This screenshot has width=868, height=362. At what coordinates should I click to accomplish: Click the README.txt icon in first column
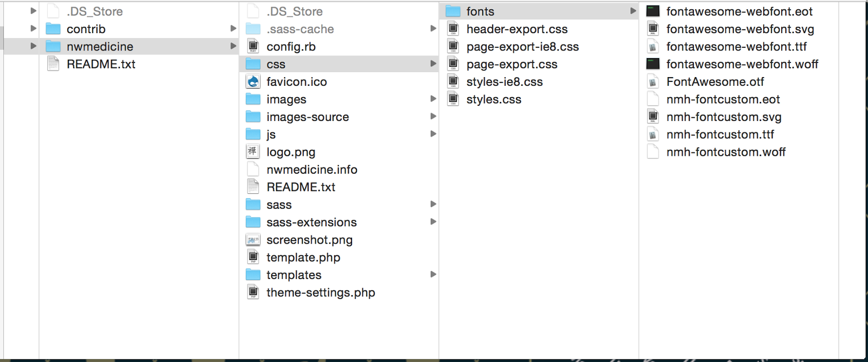pyautogui.click(x=53, y=64)
